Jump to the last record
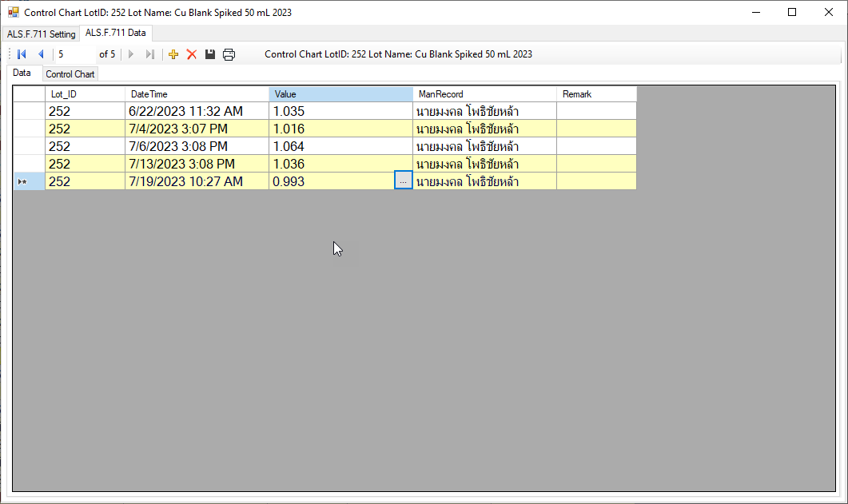 tap(149, 54)
